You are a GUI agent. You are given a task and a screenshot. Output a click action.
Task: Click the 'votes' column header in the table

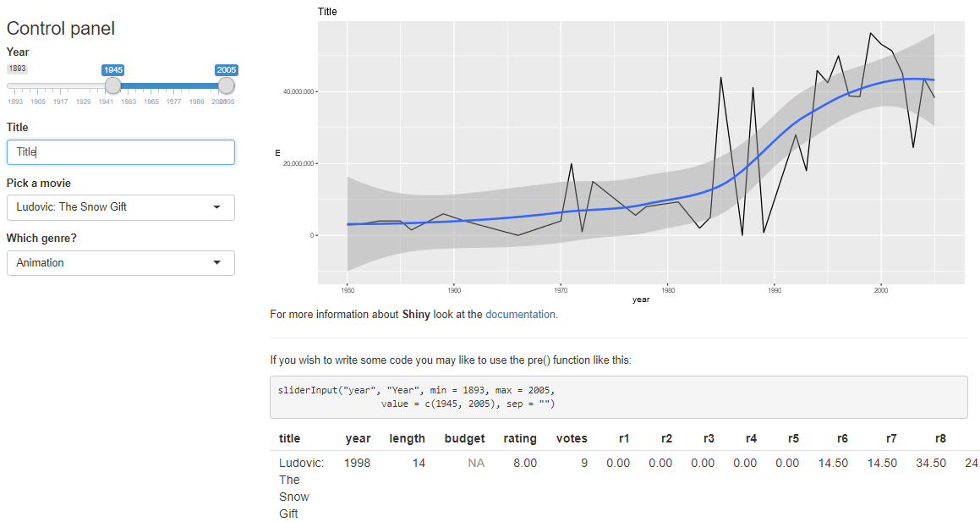click(572, 438)
